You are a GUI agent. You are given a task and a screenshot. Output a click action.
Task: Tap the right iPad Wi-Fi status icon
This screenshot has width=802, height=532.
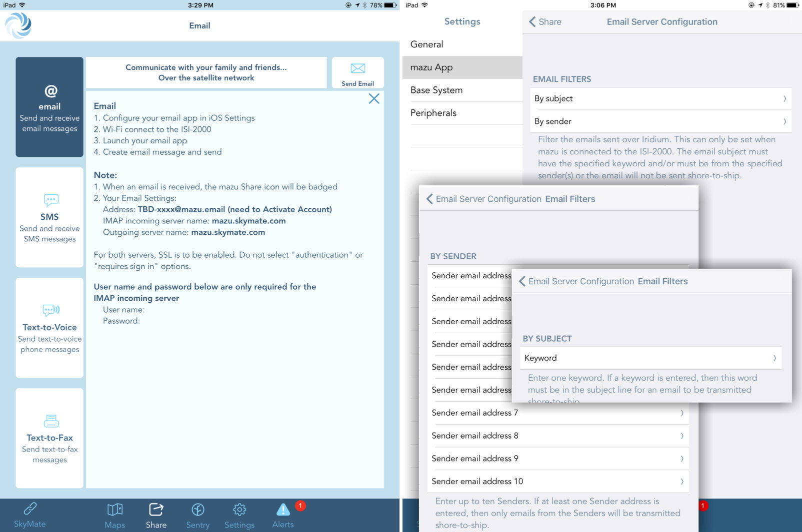click(x=425, y=5)
